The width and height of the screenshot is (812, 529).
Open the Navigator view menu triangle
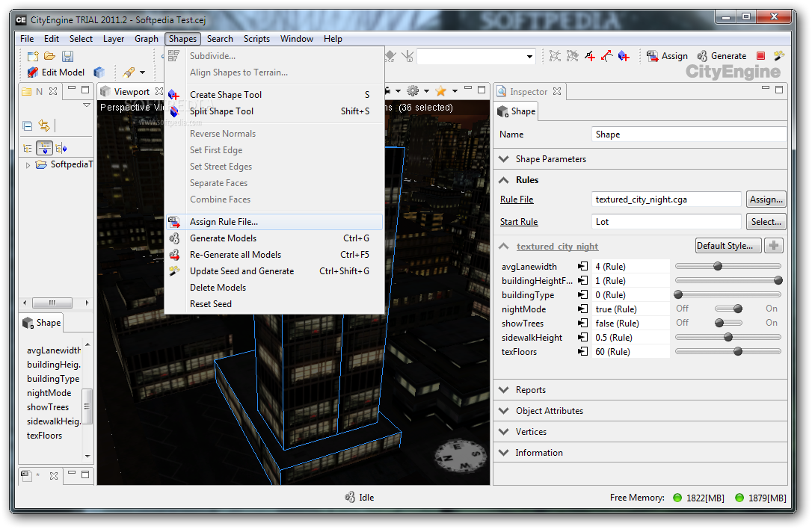pos(87,105)
